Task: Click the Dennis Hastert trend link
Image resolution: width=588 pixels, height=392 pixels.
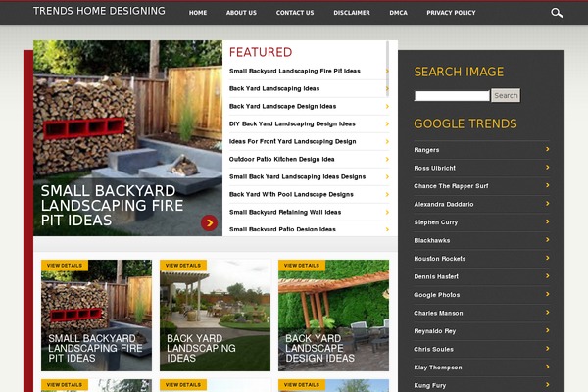Action: tap(436, 276)
